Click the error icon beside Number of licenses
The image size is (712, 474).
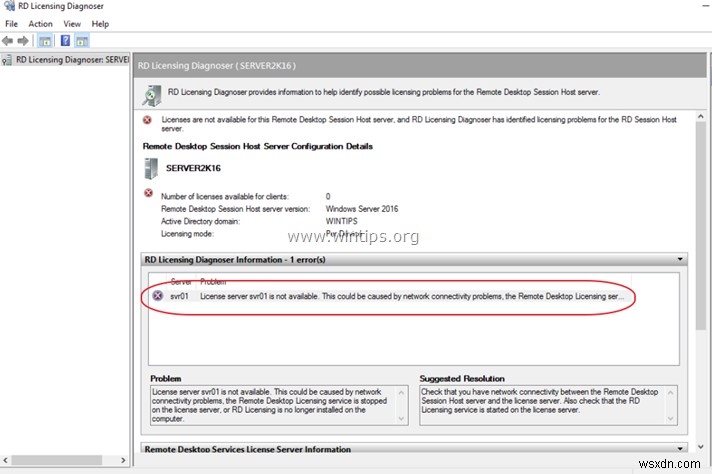148,193
